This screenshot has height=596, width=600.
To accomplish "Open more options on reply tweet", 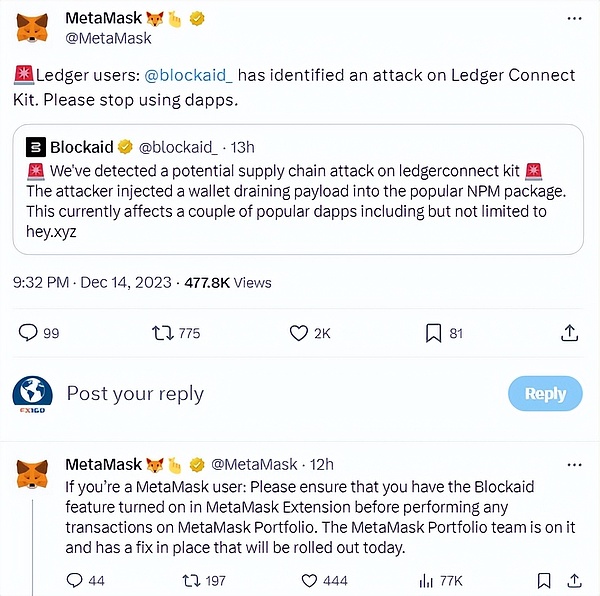I will tap(573, 465).
